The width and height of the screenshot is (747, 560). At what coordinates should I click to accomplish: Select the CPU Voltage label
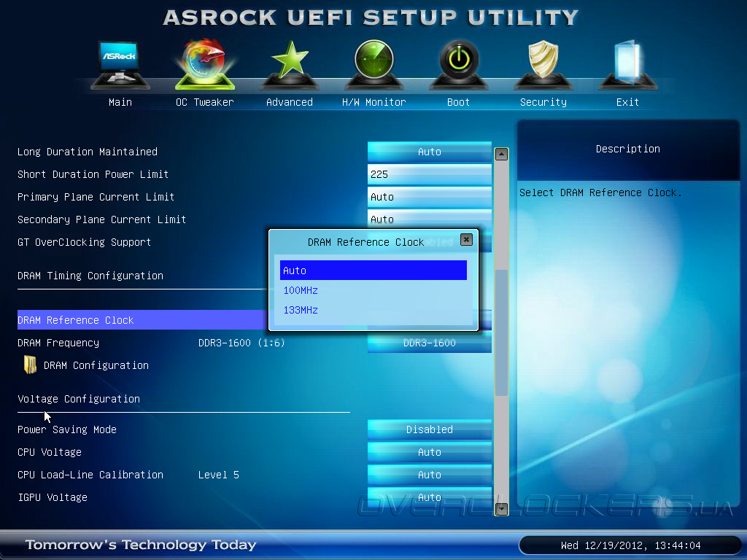50,452
